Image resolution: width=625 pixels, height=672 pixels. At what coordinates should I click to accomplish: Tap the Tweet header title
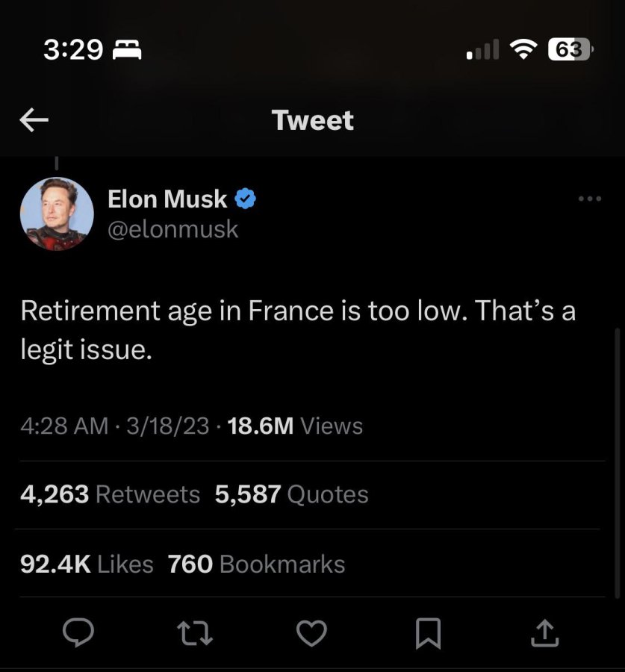pyautogui.click(x=312, y=119)
